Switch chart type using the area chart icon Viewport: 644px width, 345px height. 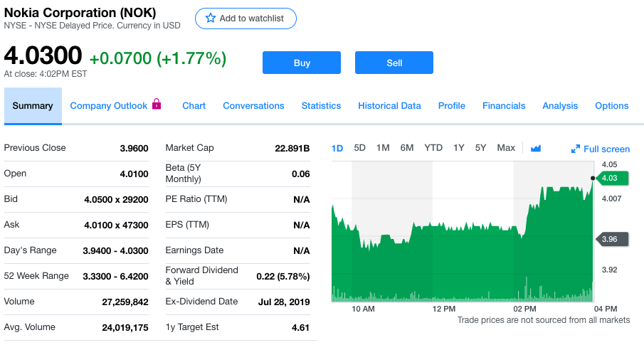click(x=536, y=148)
